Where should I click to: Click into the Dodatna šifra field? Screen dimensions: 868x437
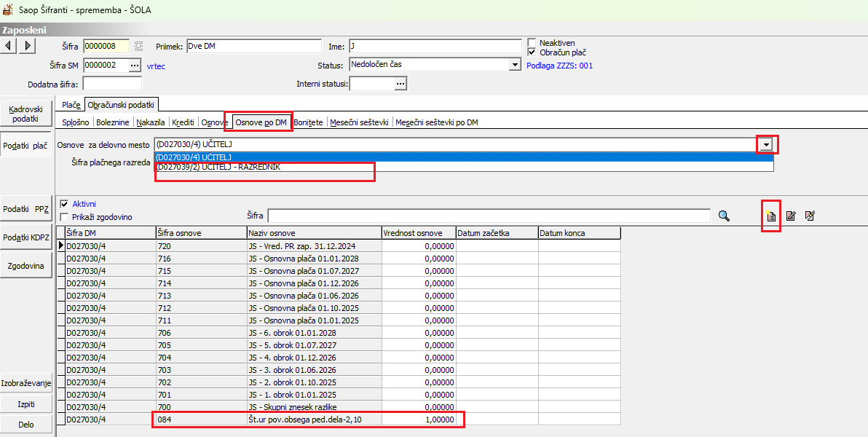coord(112,84)
